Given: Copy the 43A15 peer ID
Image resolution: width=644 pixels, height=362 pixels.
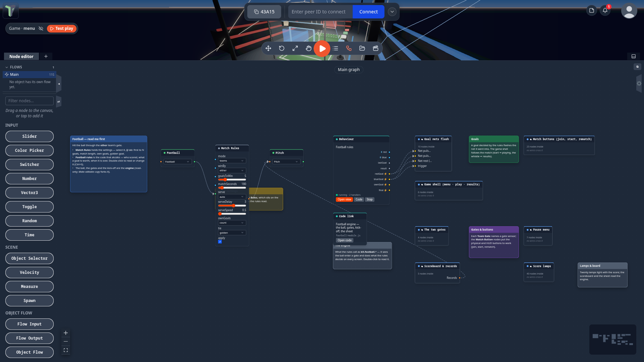Looking at the screenshot, I should [264, 12].
